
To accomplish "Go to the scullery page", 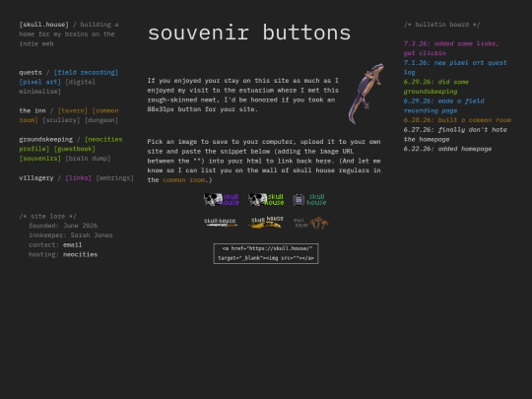I will [61, 120].
